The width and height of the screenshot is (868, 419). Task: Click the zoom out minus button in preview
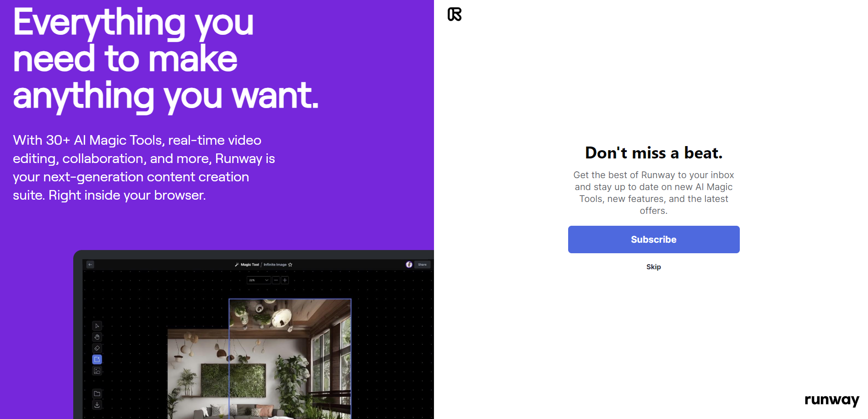click(x=276, y=280)
